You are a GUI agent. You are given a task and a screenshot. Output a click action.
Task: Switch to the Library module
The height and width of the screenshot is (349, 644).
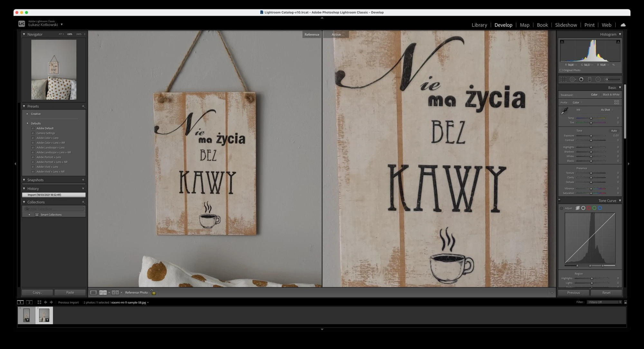(479, 25)
